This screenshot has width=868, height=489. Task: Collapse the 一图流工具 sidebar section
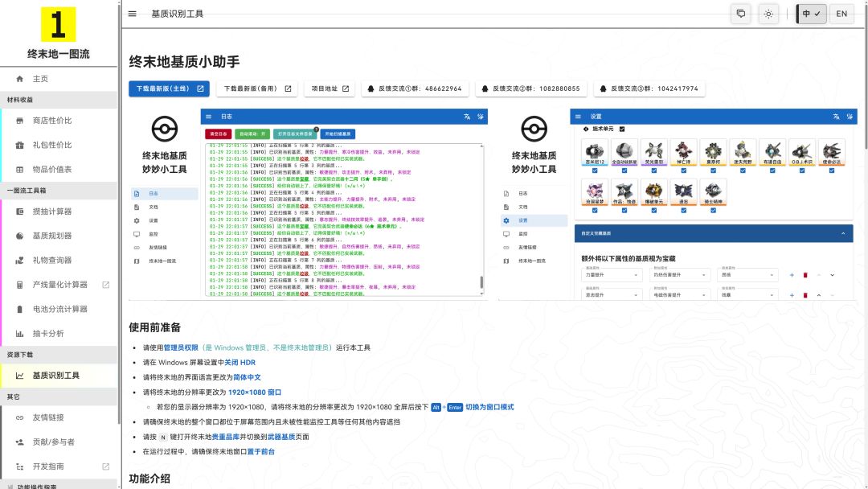coord(59,191)
